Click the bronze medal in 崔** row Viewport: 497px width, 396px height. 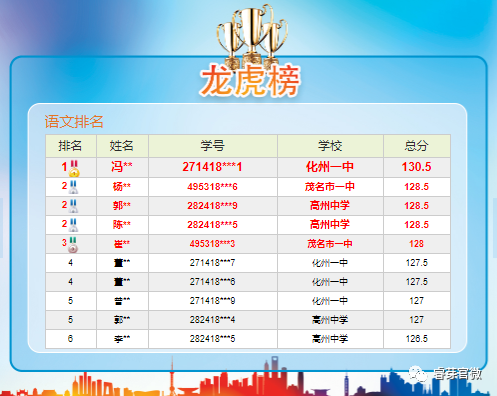(x=73, y=245)
